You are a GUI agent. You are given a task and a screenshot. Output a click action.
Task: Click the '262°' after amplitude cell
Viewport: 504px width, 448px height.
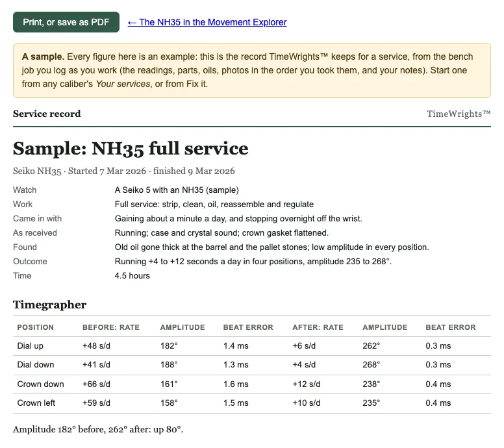click(372, 346)
